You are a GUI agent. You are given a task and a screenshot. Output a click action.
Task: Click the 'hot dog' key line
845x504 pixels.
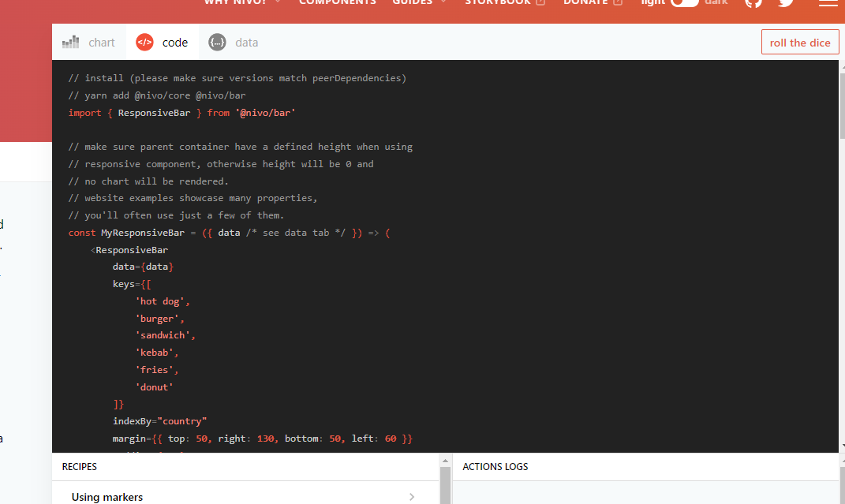click(x=163, y=301)
